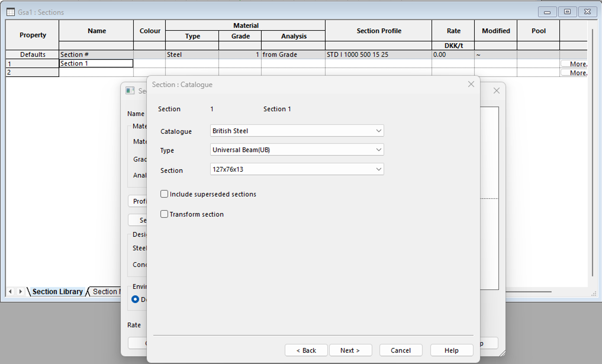Click the section dialog icon behind Catalogue
The height and width of the screenshot is (364, 602).
pos(130,91)
